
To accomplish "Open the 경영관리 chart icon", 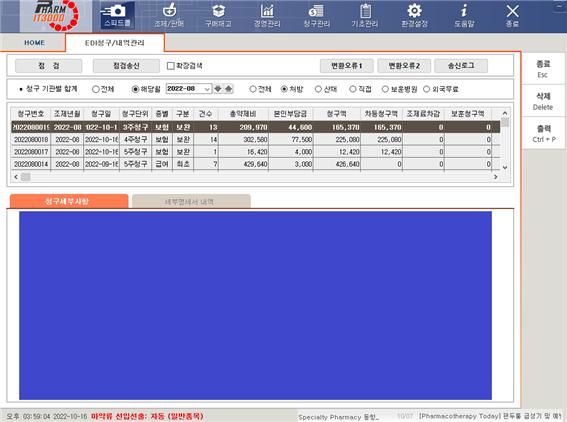I will [267, 16].
